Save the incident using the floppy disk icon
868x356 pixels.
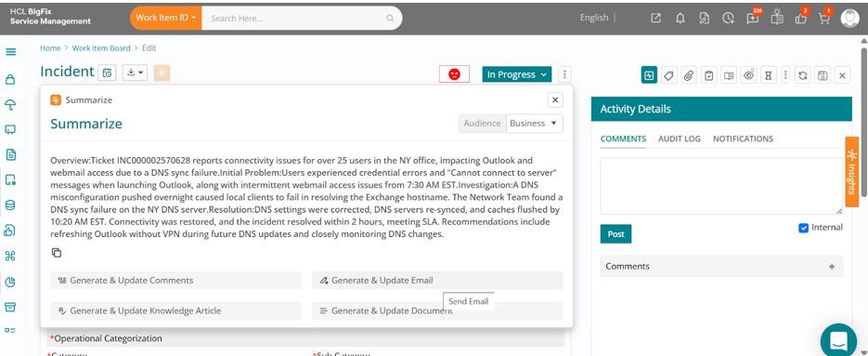tap(823, 75)
